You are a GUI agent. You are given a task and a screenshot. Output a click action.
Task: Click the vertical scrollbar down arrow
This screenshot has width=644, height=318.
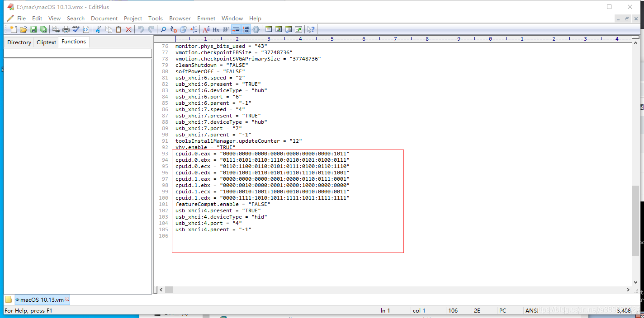pyautogui.click(x=635, y=282)
